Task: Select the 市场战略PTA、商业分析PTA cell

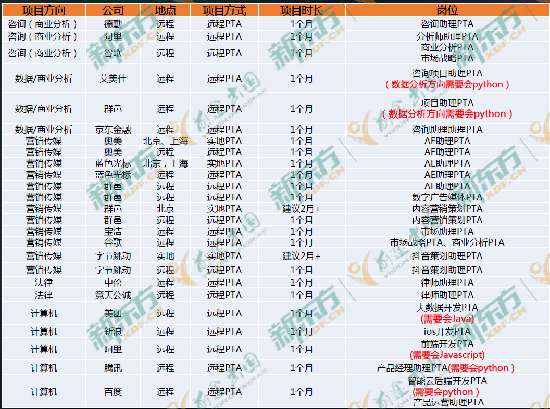Action: coord(447,243)
